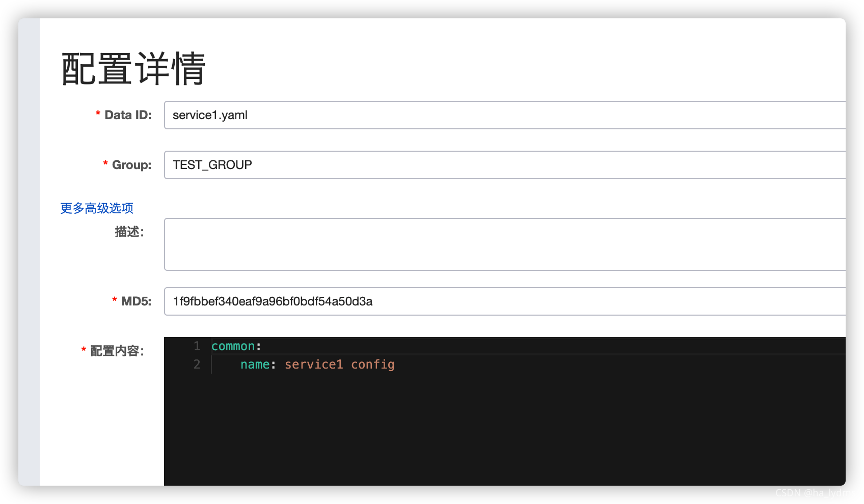Click the '配置内容:' label
The height and width of the screenshot is (504, 864).
[117, 351]
